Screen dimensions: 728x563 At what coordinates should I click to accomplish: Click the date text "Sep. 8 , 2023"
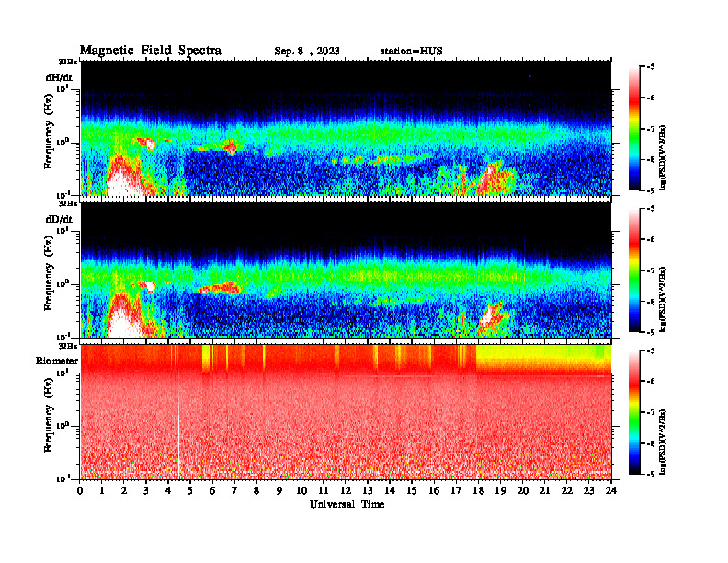[306, 52]
